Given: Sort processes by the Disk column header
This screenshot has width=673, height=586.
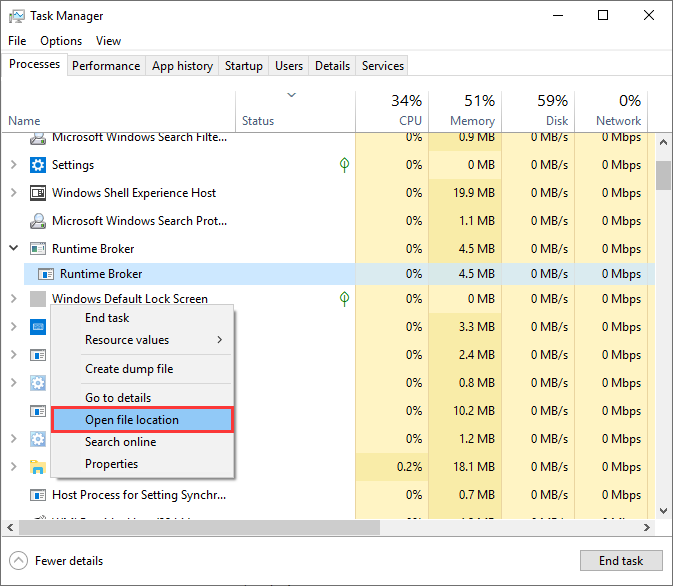Looking at the screenshot, I should [x=538, y=111].
